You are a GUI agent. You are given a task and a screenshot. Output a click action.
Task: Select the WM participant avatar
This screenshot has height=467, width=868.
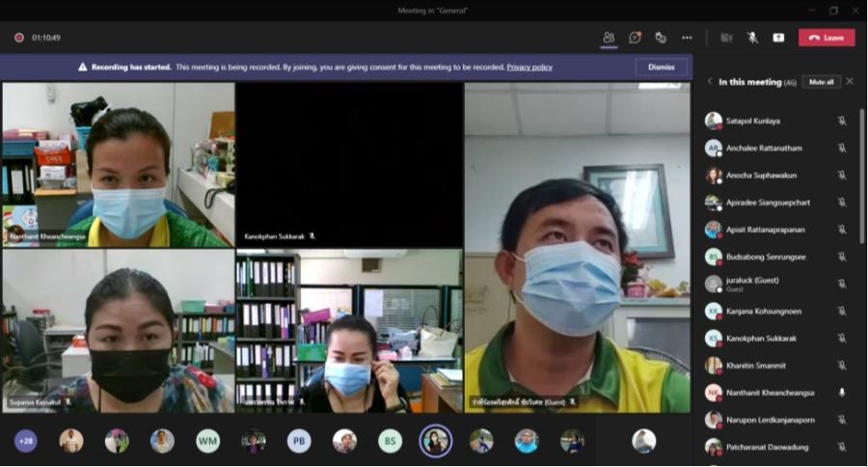(208, 441)
